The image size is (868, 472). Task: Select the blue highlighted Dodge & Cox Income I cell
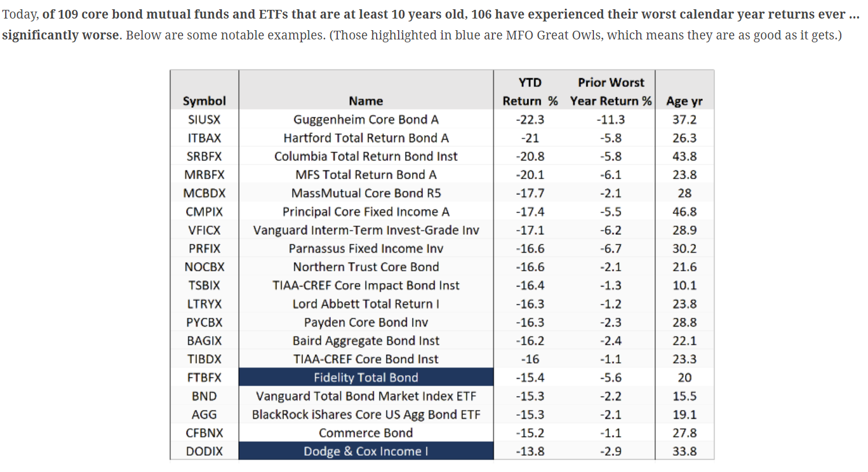tap(366, 451)
